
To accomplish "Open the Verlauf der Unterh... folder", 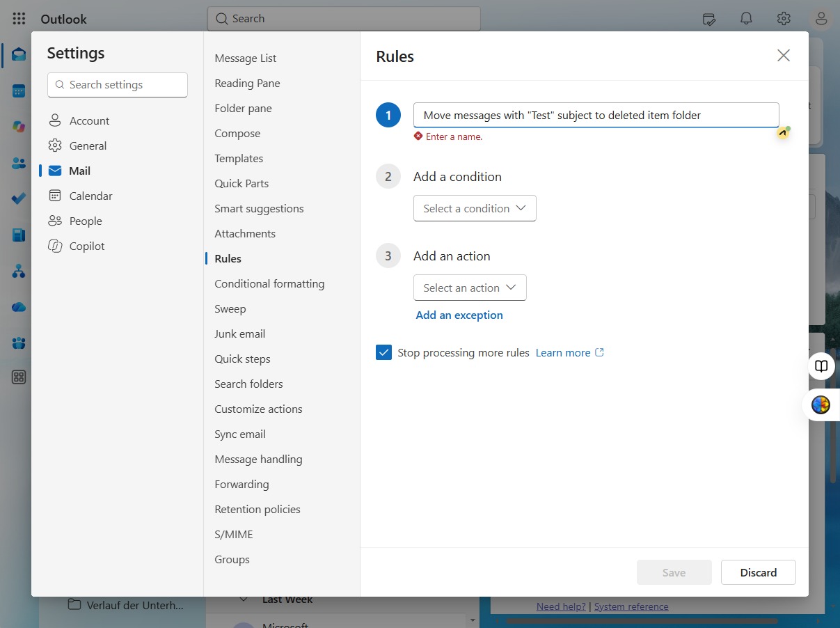I will (x=126, y=605).
